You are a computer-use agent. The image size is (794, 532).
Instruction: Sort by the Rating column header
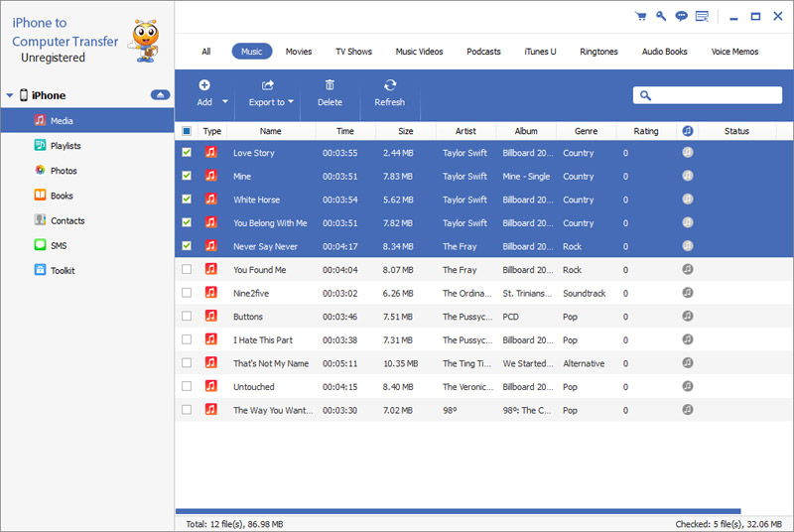pos(646,131)
